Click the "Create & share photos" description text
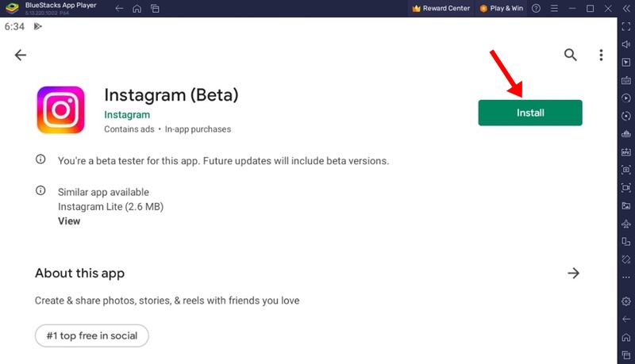 point(167,301)
